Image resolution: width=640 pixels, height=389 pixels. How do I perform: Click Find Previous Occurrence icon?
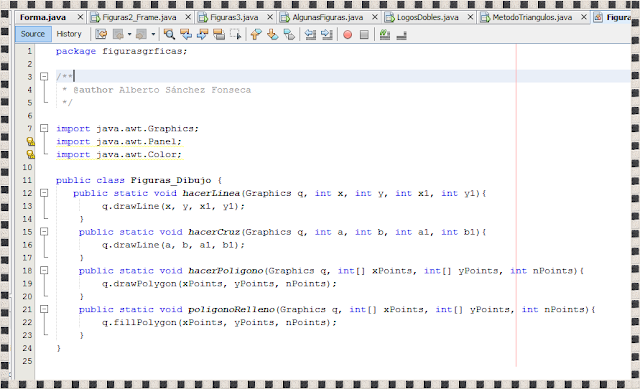point(186,34)
